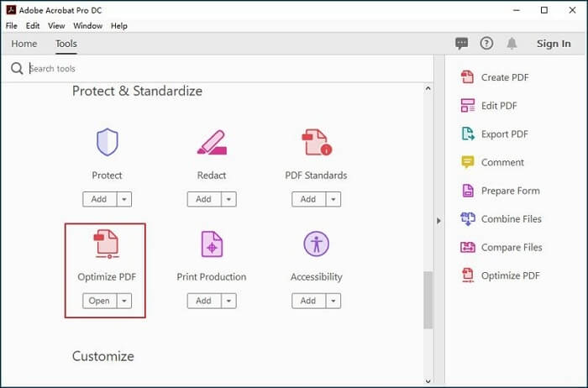Click the Search tools input field
Viewport: 588px width, 388px height.
[228, 69]
